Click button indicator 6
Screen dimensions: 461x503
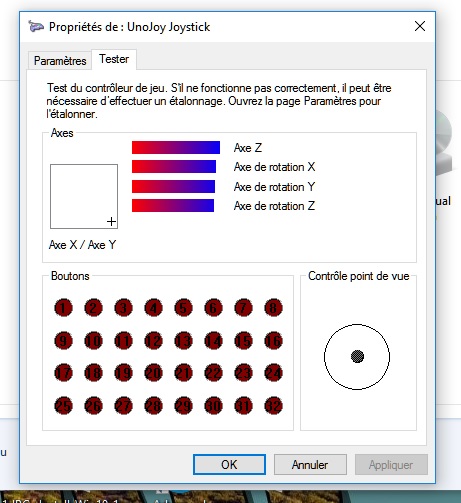pyautogui.click(x=213, y=307)
